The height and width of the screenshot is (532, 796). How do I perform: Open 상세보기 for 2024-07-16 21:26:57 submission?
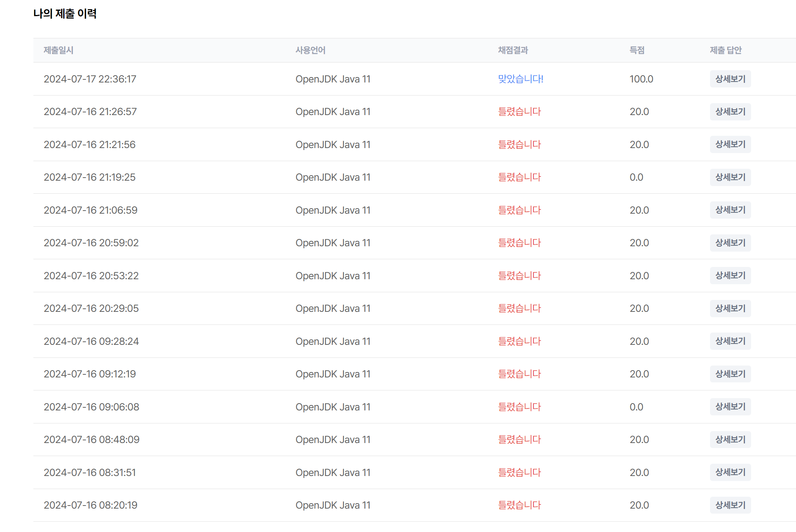(x=730, y=112)
